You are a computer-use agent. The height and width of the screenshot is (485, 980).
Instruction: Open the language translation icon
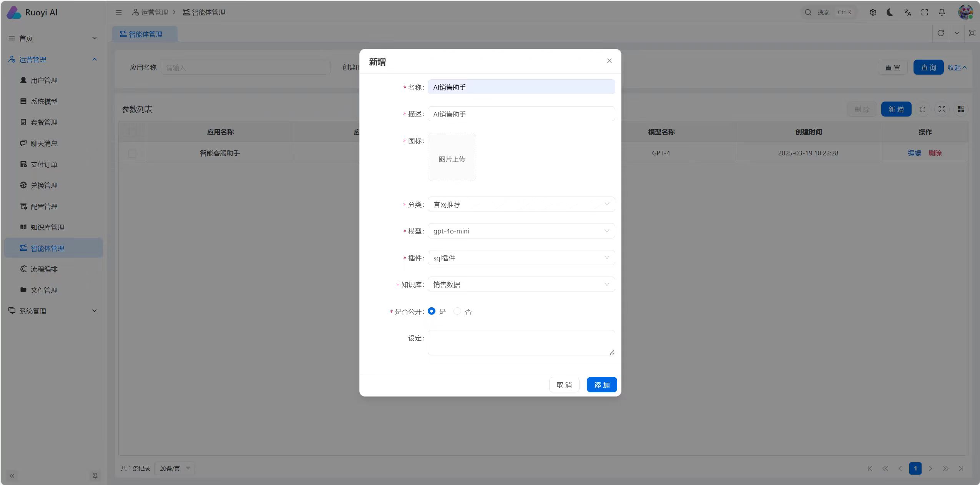[x=907, y=12]
